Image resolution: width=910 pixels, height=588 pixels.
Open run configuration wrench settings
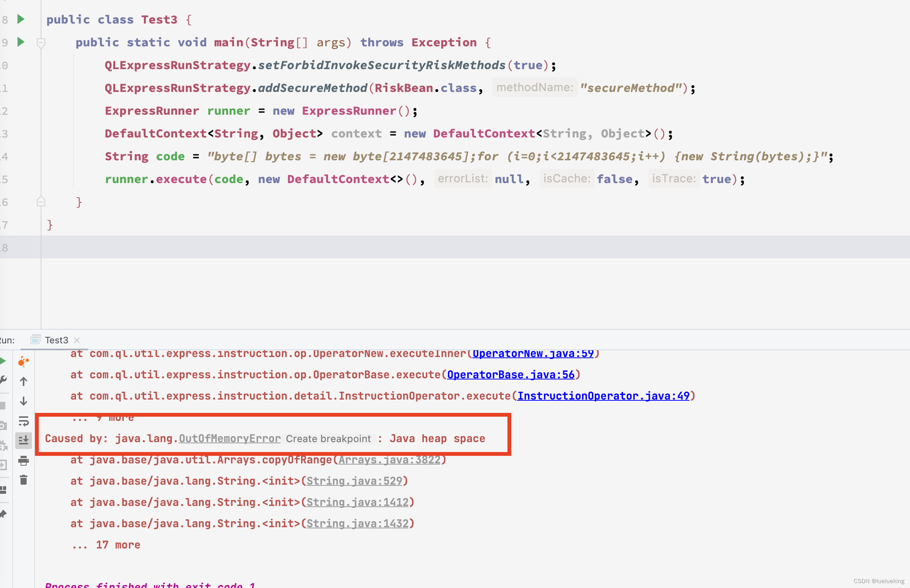[x=3, y=380]
